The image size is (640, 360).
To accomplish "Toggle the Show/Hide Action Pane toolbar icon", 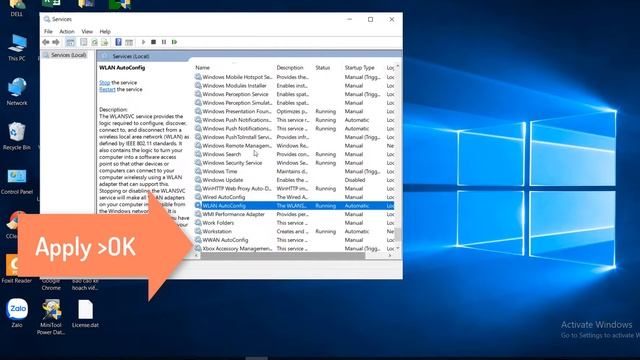I will (x=129, y=42).
